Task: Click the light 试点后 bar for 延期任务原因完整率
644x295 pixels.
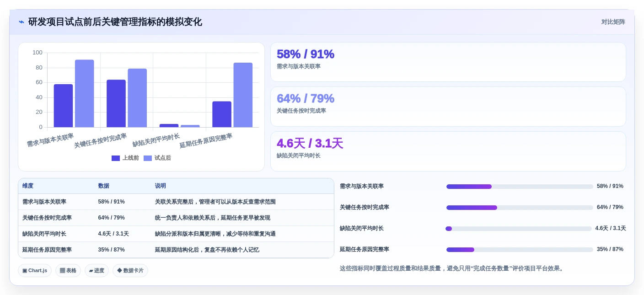Action: [x=243, y=95]
